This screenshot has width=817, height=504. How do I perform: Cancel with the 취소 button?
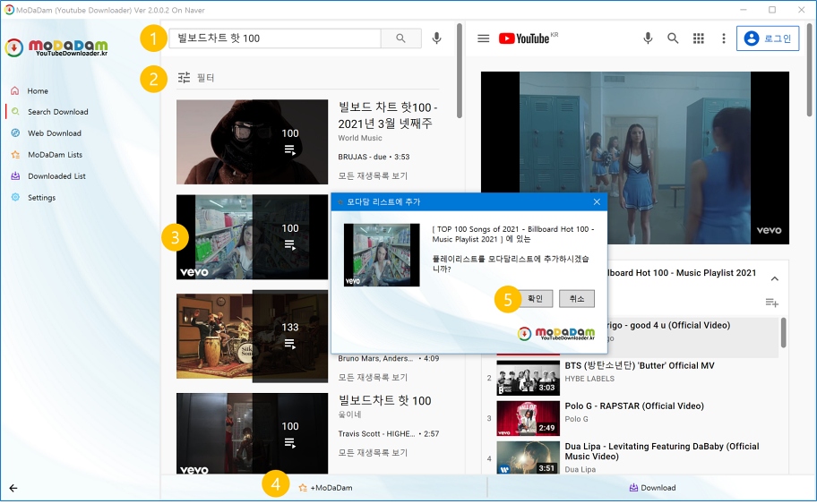pyautogui.click(x=577, y=299)
